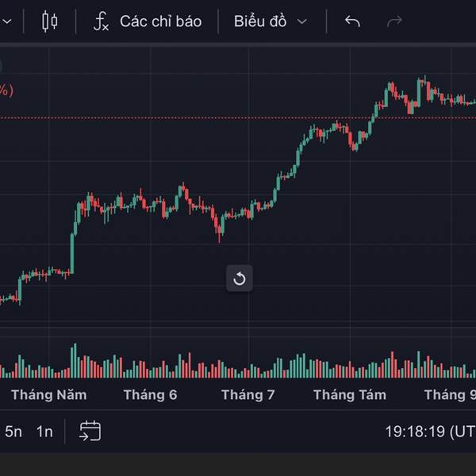Click the Tháng 6 label on time axis
This screenshot has width=476, height=476.
[151, 394]
